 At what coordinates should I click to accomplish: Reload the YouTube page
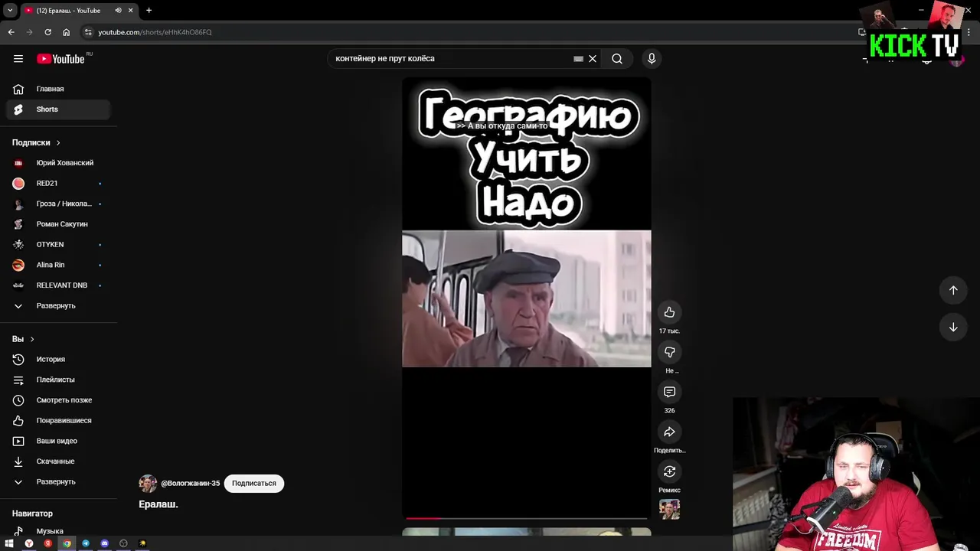[47, 32]
